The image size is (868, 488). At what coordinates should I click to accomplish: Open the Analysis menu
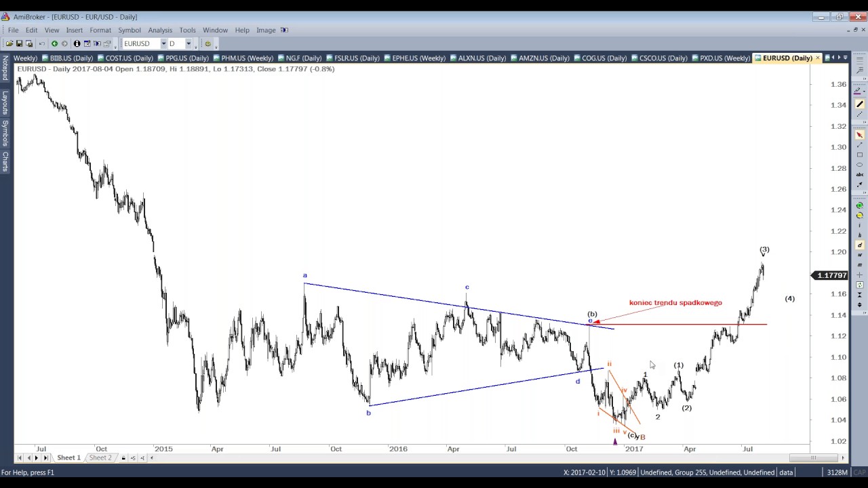click(x=160, y=30)
